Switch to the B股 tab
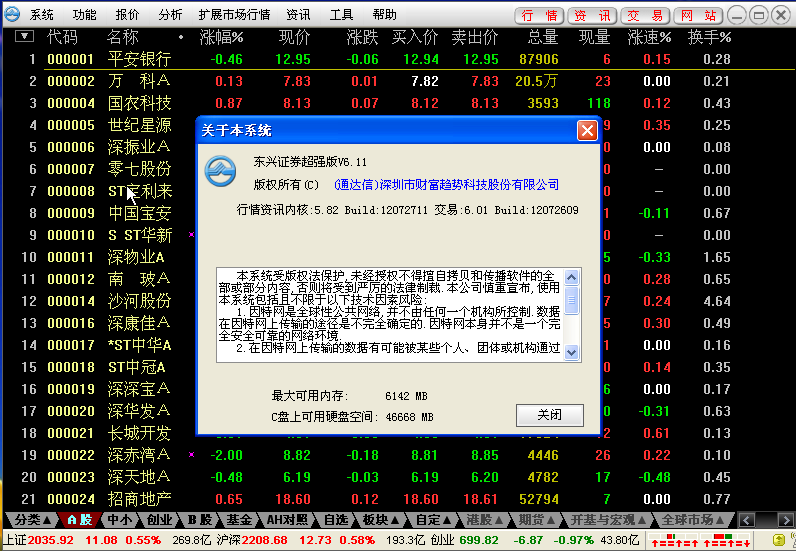This screenshot has width=796, height=551. click(x=200, y=520)
